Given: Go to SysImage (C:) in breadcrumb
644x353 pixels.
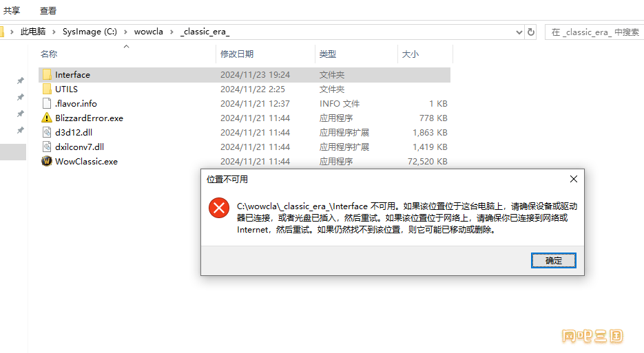Looking at the screenshot, I should pos(90,32).
